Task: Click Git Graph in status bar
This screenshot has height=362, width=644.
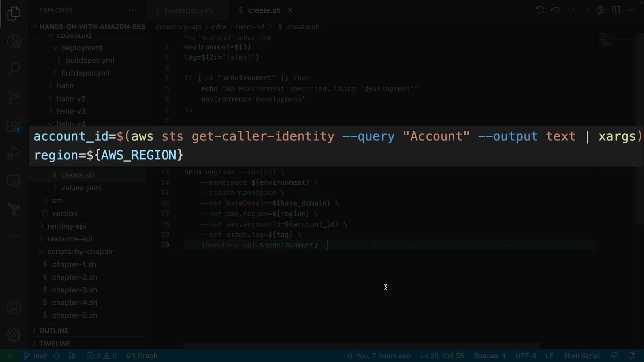Action: [x=142, y=356]
